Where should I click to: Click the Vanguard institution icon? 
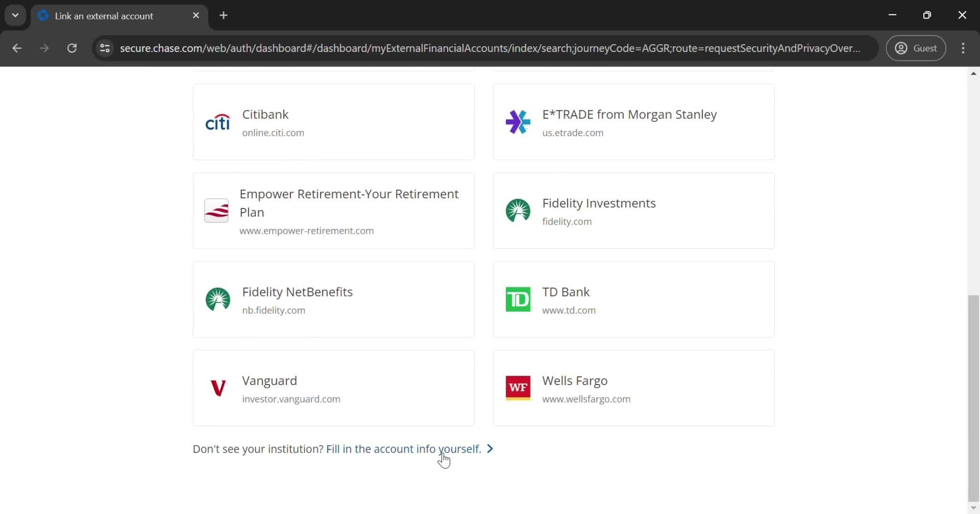(217, 387)
